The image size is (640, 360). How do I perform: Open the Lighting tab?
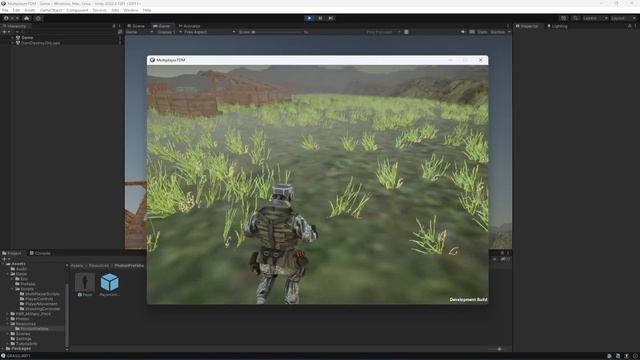(558, 26)
